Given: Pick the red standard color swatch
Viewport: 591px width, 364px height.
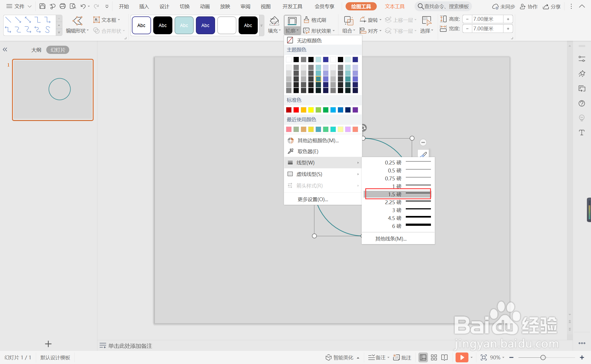Looking at the screenshot, I should click(x=296, y=110).
